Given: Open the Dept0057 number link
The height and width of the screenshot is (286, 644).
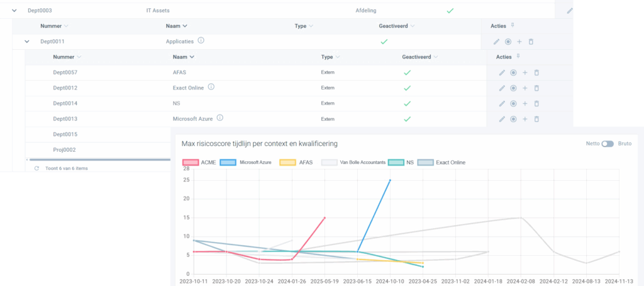Looking at the screenshot, I should click(x=65, y=72).
